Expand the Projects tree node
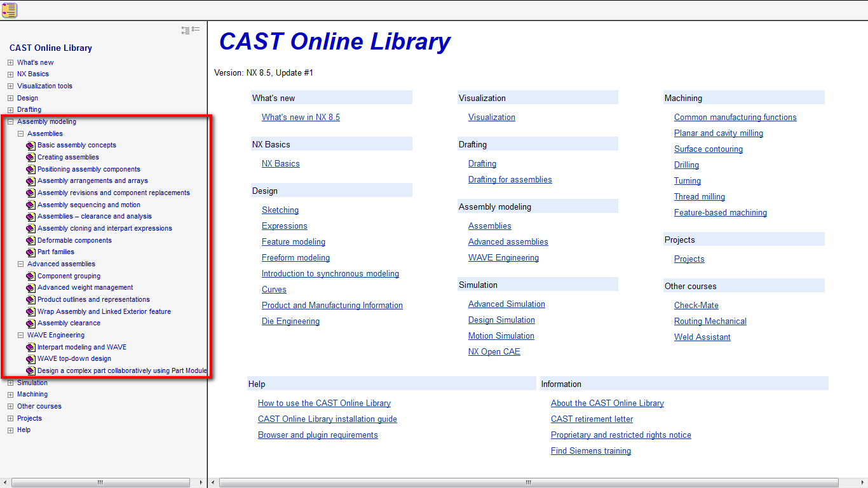The height and width of the screenshot is (488, 868). [x=10, y=419]
